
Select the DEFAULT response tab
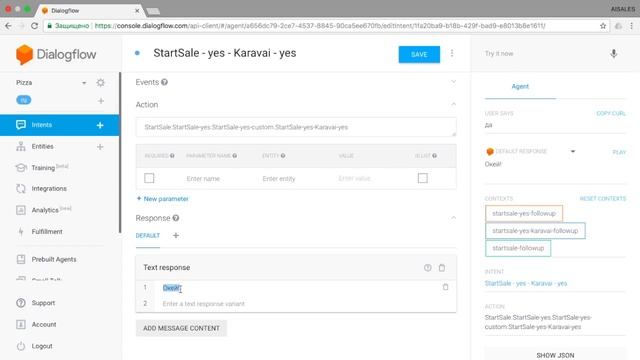click(148, 236)
